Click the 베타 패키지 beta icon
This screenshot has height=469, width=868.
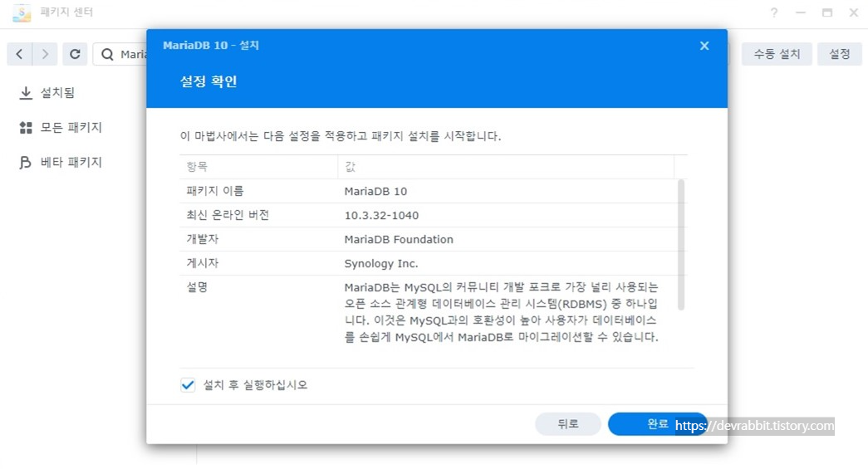click(26, 163)
